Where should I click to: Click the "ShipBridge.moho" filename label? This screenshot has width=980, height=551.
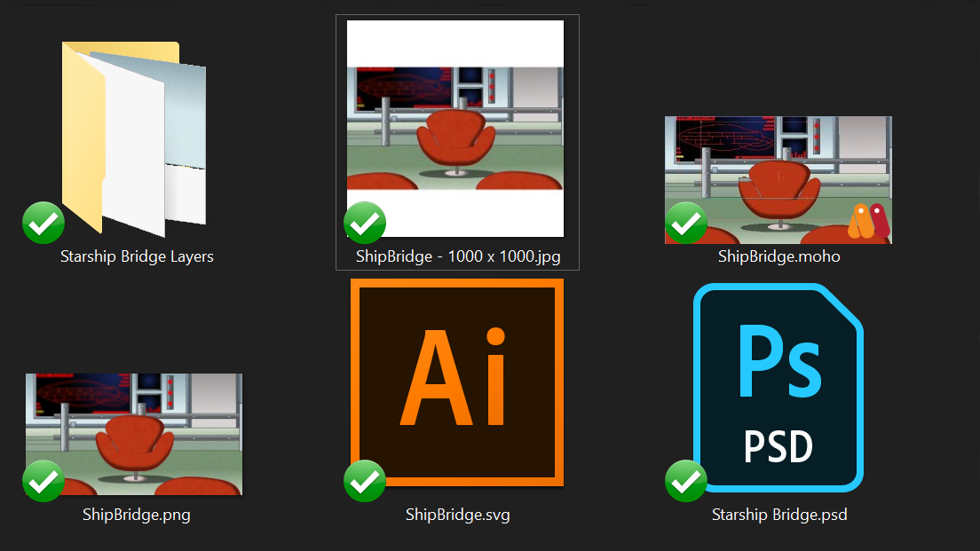pyautogui.click(x=778, y=257)
